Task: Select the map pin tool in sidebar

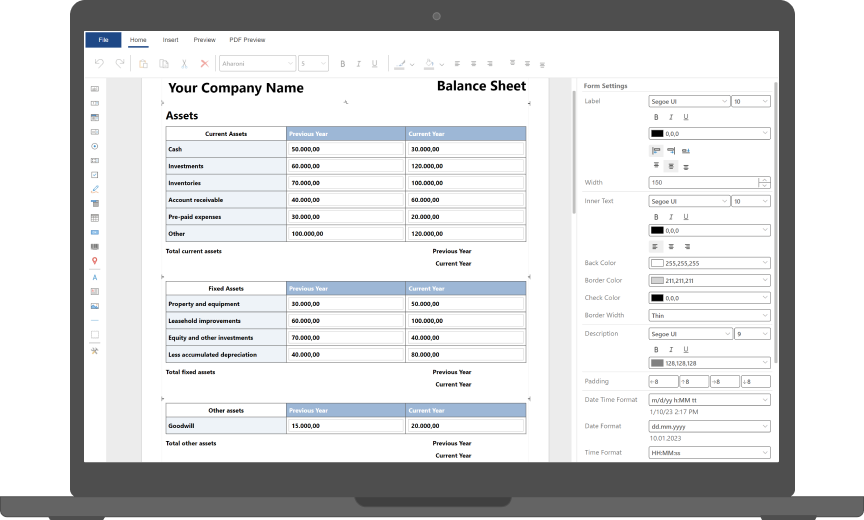Action: pos(95,261)
